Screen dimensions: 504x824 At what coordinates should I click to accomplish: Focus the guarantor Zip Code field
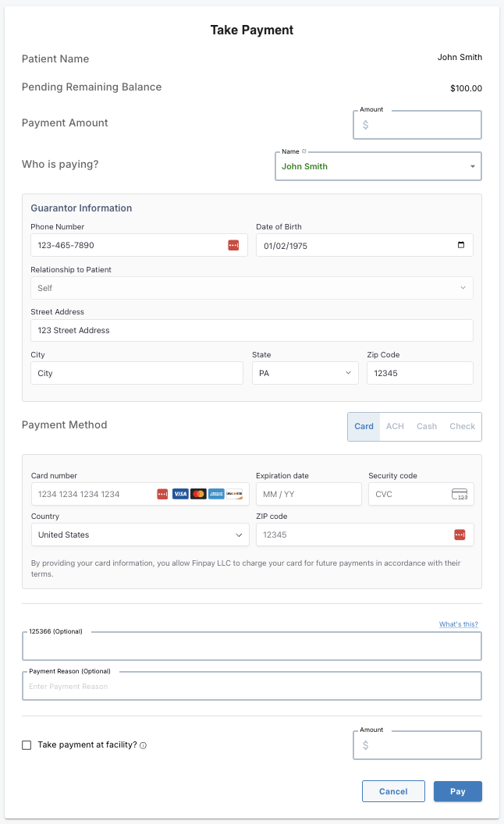420,373
